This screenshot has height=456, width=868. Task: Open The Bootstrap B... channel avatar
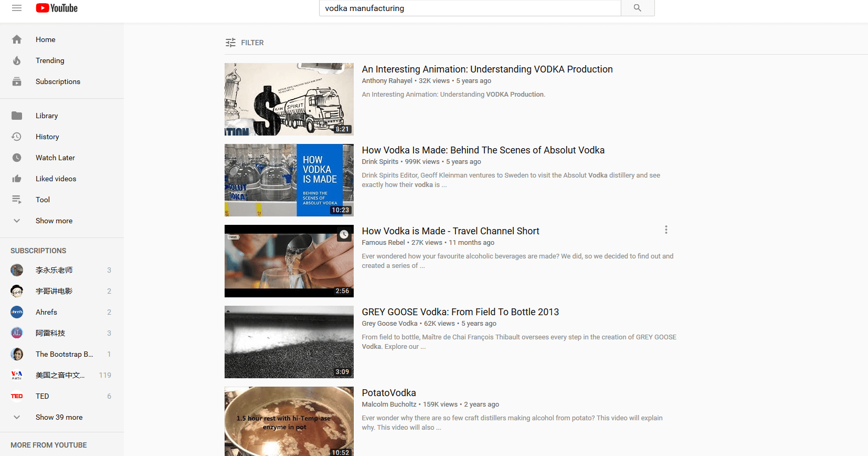point(17,354)
